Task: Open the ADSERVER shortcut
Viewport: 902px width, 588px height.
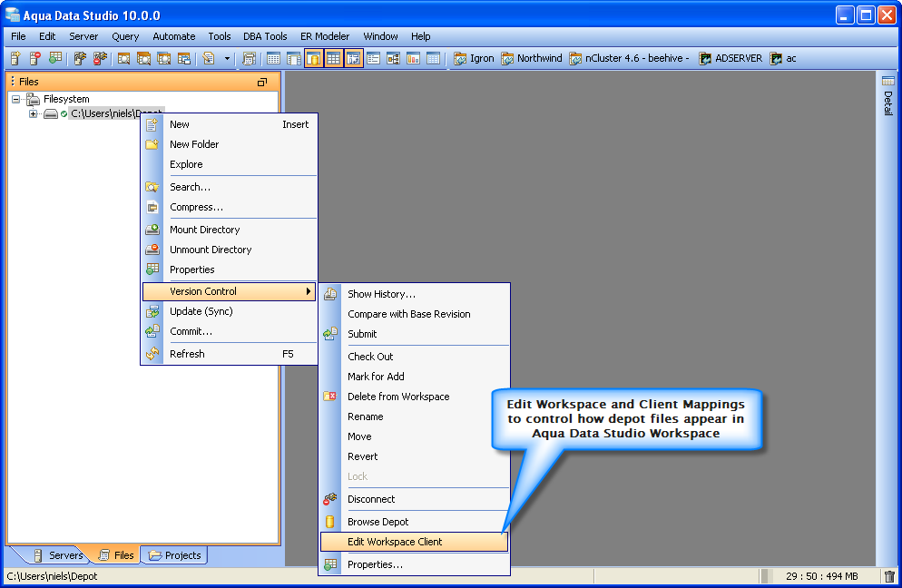Action: [730, 58]
